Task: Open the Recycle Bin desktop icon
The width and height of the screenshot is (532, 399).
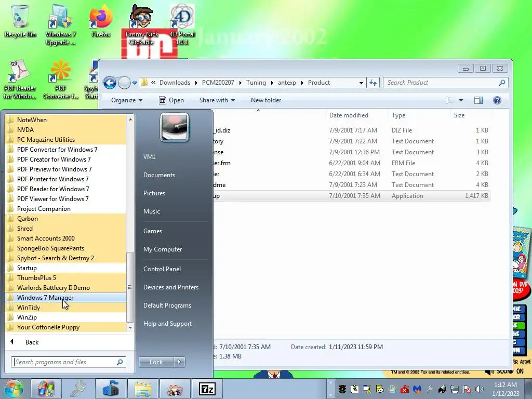Action: click(20, 21)
